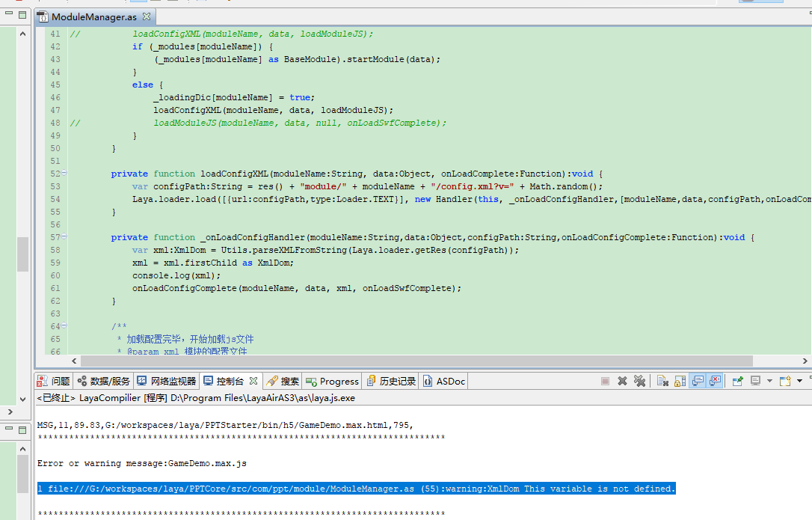Toggle show console on standard error change
Viewport: 812px width, 520px height.
tap(715, 381)
